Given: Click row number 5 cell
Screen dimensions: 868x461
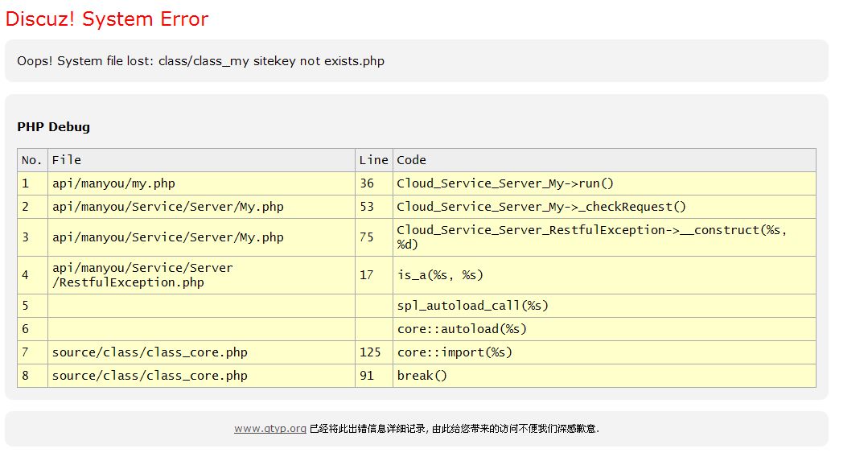Looking at the screenshot, I should click(x=32, y=306).
